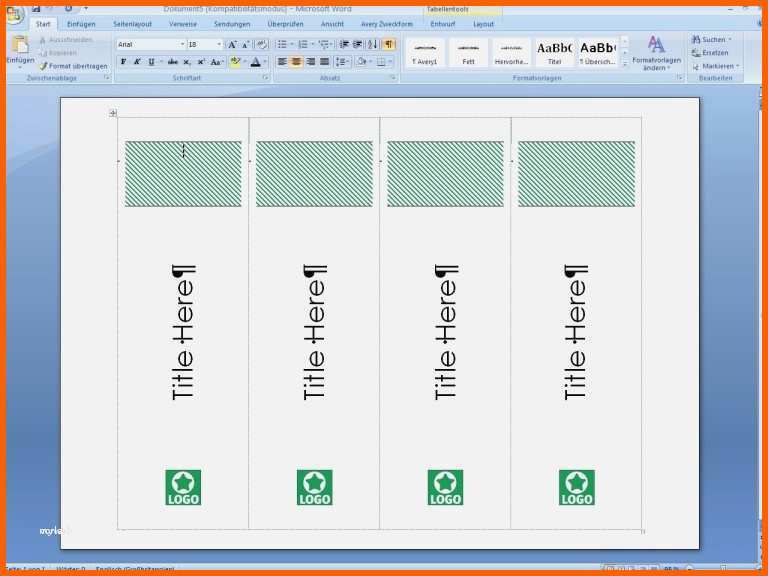The image size is (768, 576).
Task: Open the Arial font name dropdown
Action: tap(150, 44)
